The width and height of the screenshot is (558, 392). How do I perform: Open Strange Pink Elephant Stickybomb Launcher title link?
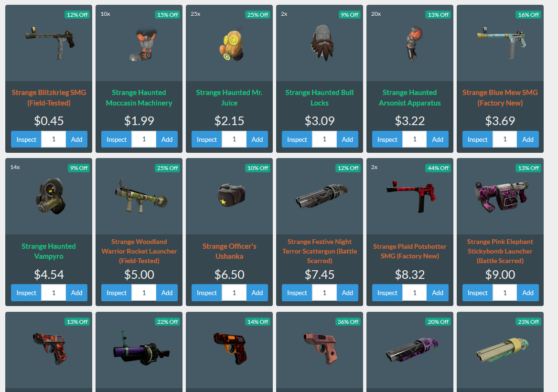(x=500, y=251)
